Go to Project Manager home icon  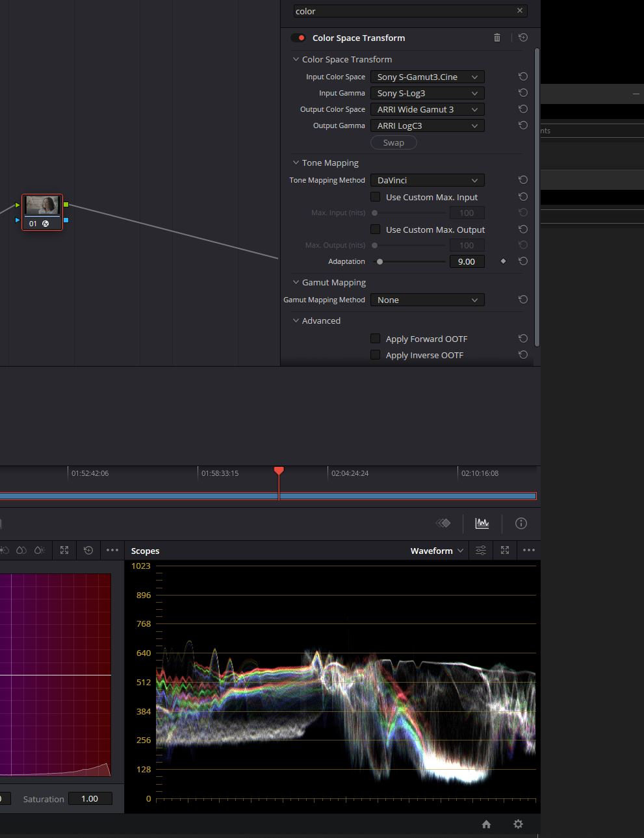486,824
